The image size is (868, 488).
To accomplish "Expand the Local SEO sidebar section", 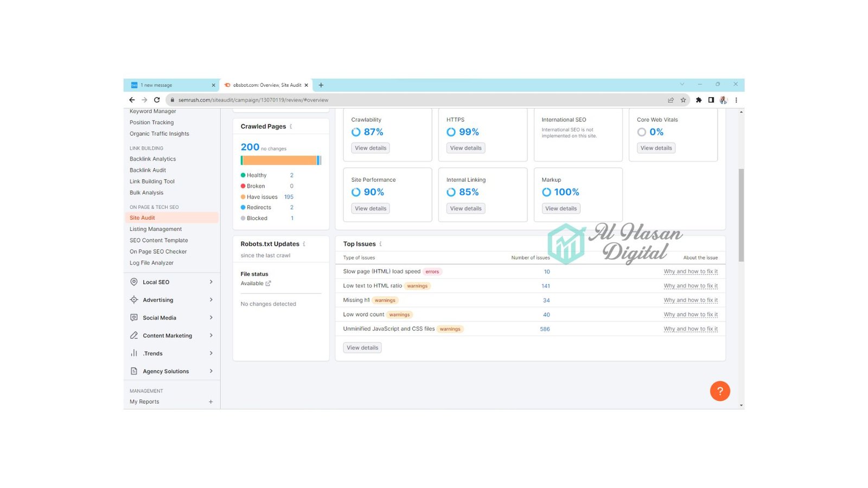I will 171,282.
